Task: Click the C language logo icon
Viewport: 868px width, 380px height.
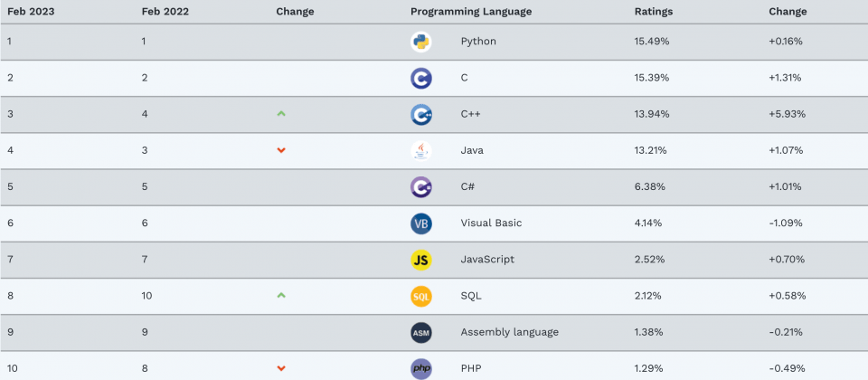Action: click(420, 78)
